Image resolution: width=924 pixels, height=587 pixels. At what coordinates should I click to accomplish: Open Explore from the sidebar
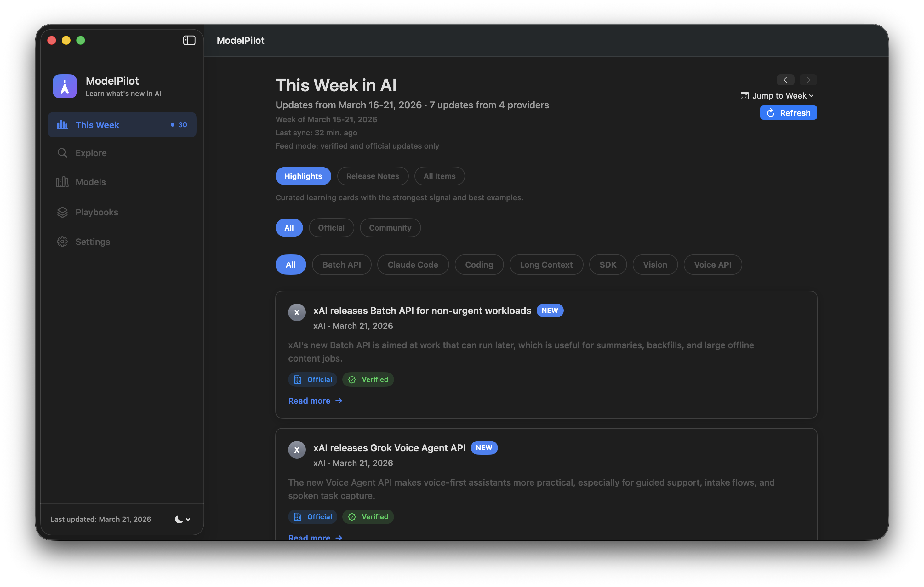91,153
